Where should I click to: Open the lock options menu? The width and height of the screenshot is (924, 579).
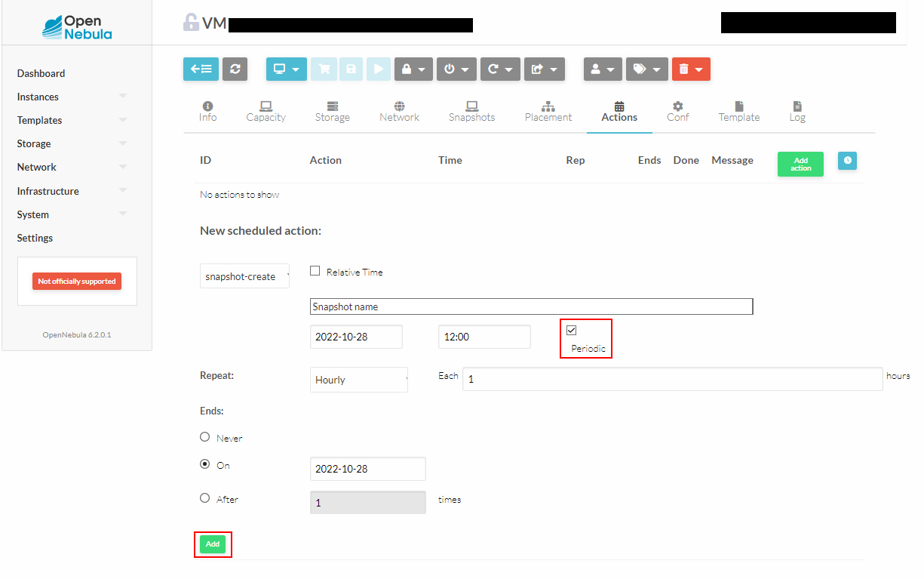(x=413, y=69)
